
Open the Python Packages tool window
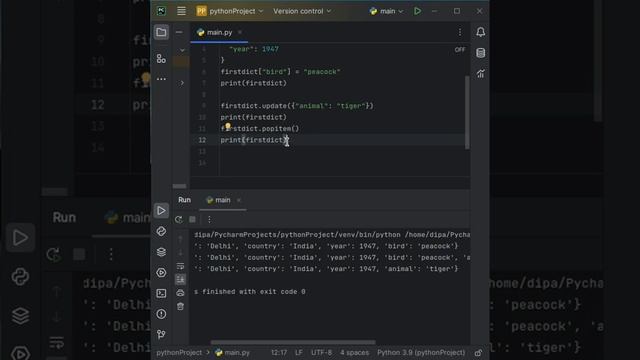161,231
